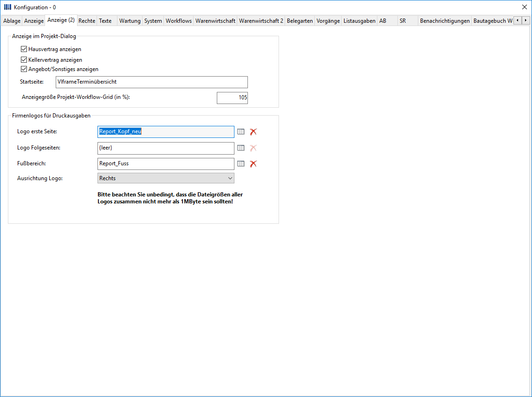
Task: Remove the Logo erste Seite entry
Action: click(253, 132)
